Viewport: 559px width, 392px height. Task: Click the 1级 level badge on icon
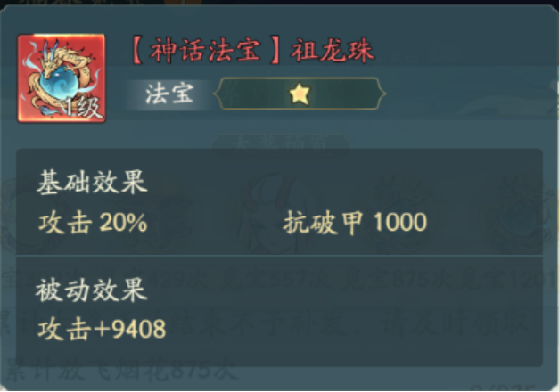83,107
